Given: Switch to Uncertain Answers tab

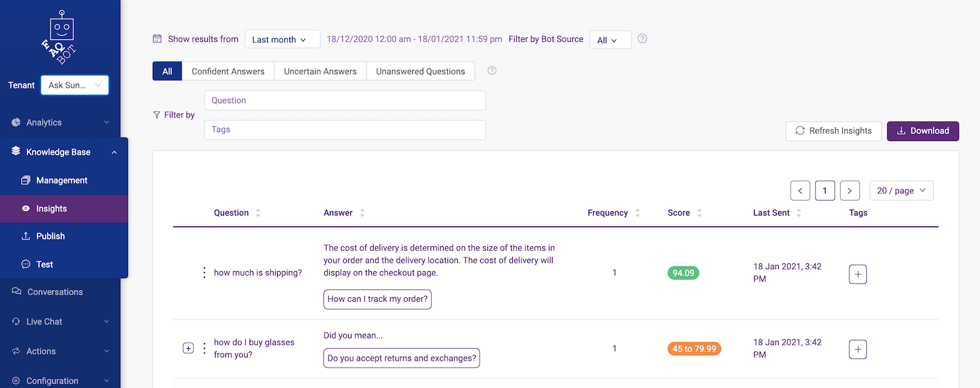Looking at the screenshot, I should tap(320, 71).
